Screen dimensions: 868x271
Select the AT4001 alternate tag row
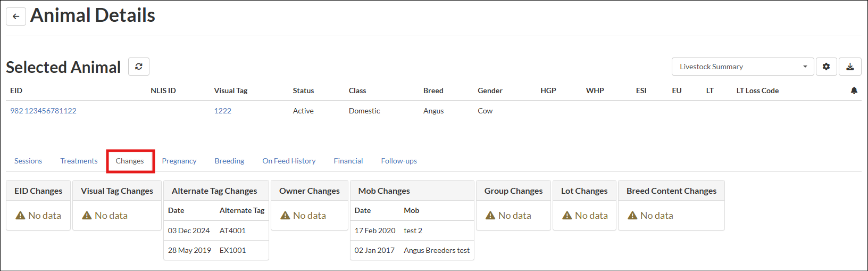coord(216,231)
